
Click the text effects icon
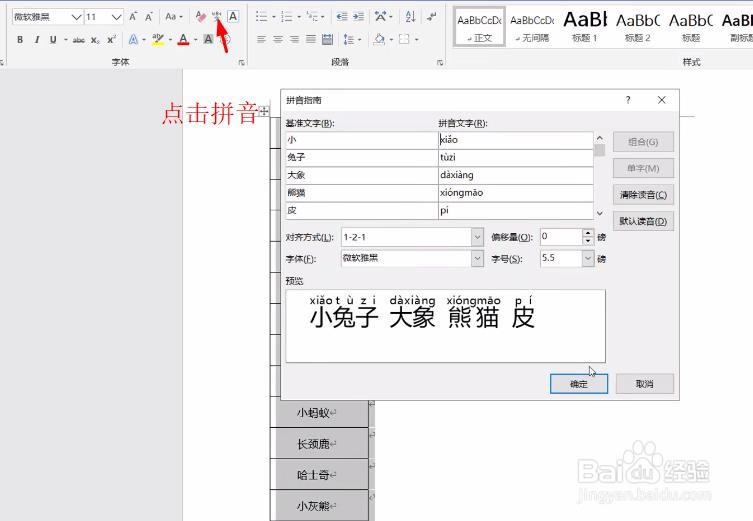(x=134, y=39)
